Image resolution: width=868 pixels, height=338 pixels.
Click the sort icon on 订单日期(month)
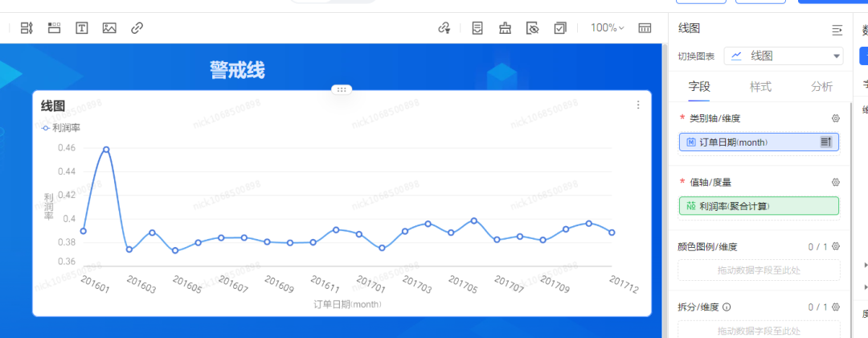pyautogui.click(x=825, y=142)
